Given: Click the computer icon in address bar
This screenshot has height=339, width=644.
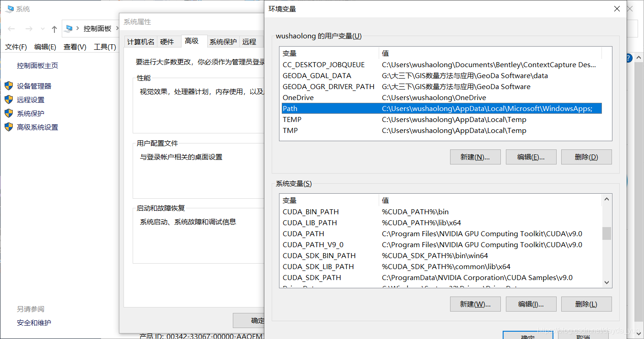Looking at the screenshot, I should tap(69, 28).
